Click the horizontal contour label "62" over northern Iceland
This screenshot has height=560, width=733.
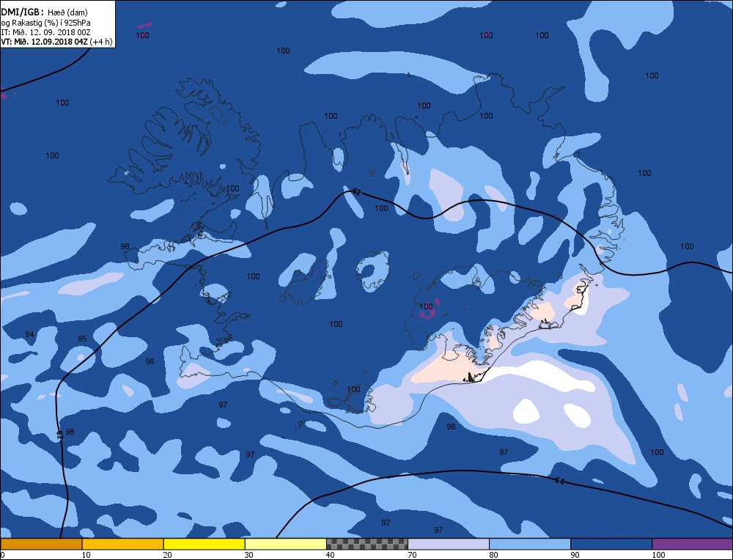[x=356, y=191]
